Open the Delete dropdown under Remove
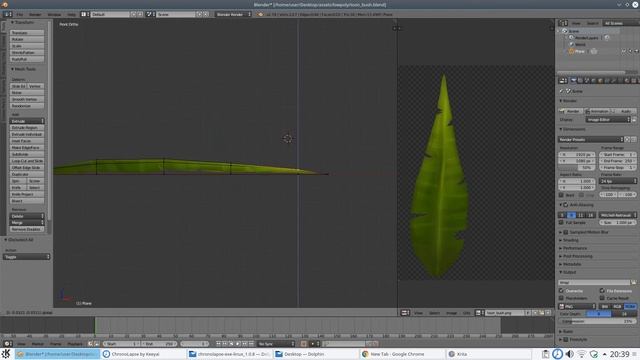Viewport: 640px width, 360px height. 27,216
